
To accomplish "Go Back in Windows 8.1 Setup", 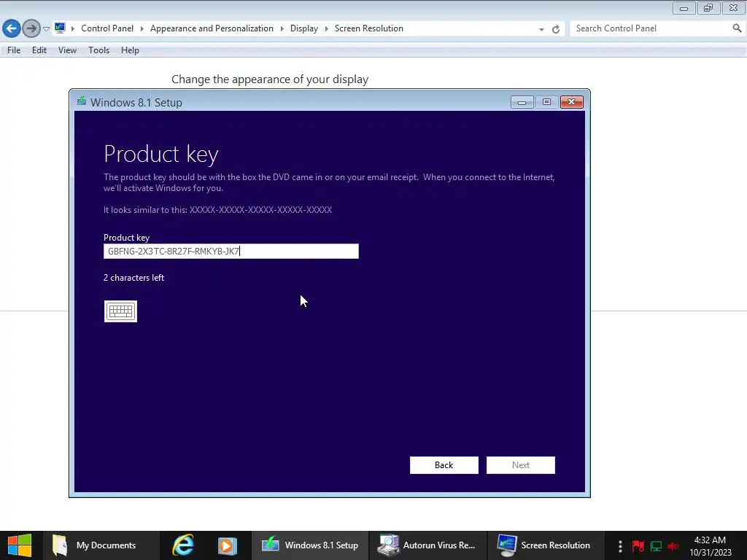I will click(444, 465).
